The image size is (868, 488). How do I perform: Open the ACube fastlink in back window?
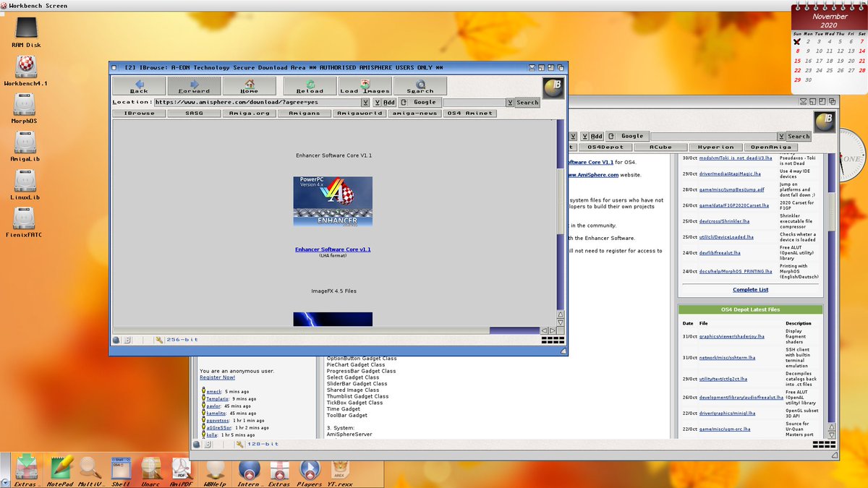tap(660, 147)
